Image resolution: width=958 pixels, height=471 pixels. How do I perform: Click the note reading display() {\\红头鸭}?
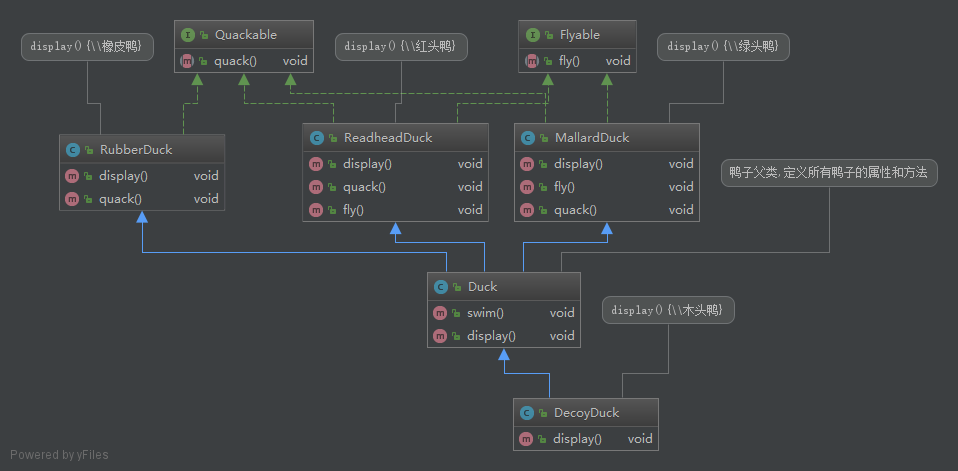coord(401,46)
